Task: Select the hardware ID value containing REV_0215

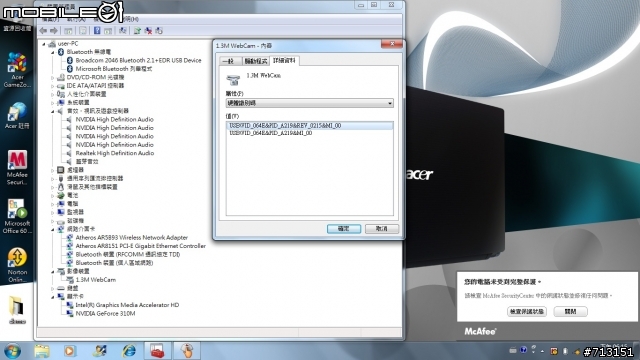Action: tap(310, 126)
